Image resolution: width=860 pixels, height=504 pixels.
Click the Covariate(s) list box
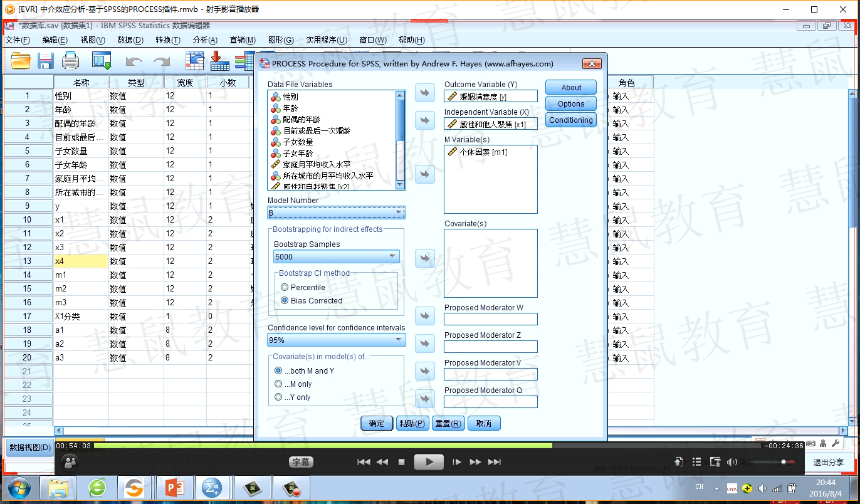tap(491, 263)
